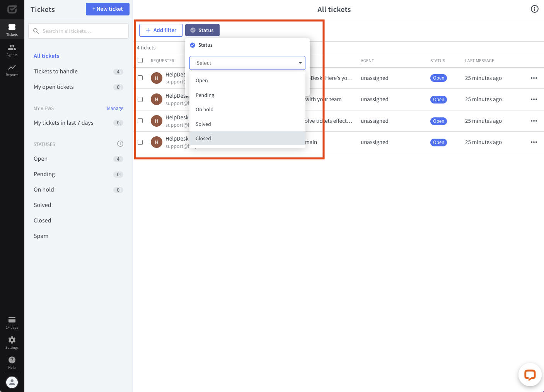The width and height of the screenshot is (544, 392).
Task: Open Tickets to handle view
Action: pos(78,71)
